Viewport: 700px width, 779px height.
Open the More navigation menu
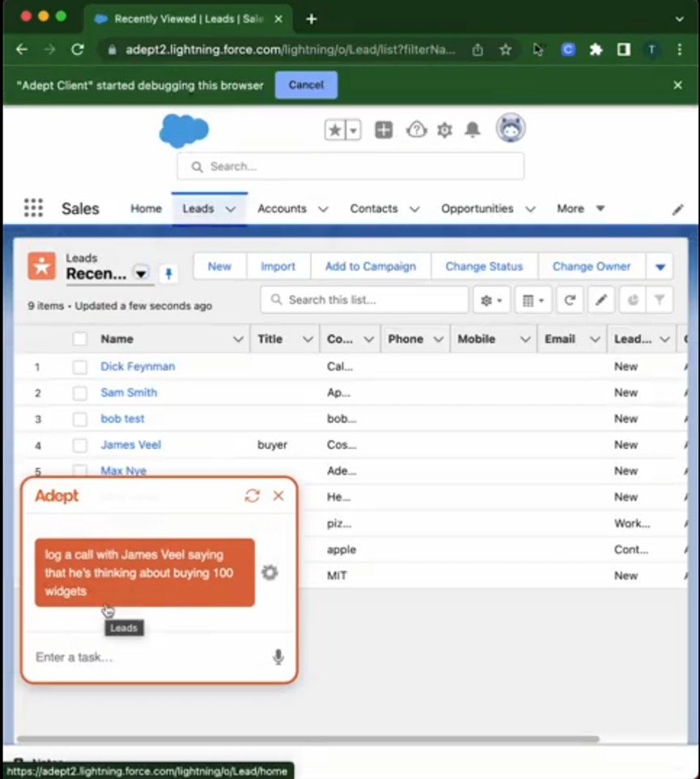point(580,209)
